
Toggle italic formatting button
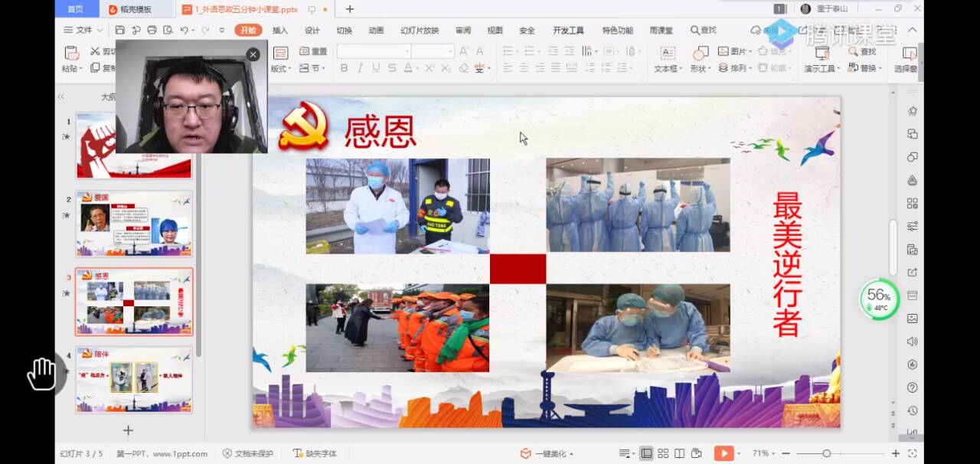(x=360, y=68)
